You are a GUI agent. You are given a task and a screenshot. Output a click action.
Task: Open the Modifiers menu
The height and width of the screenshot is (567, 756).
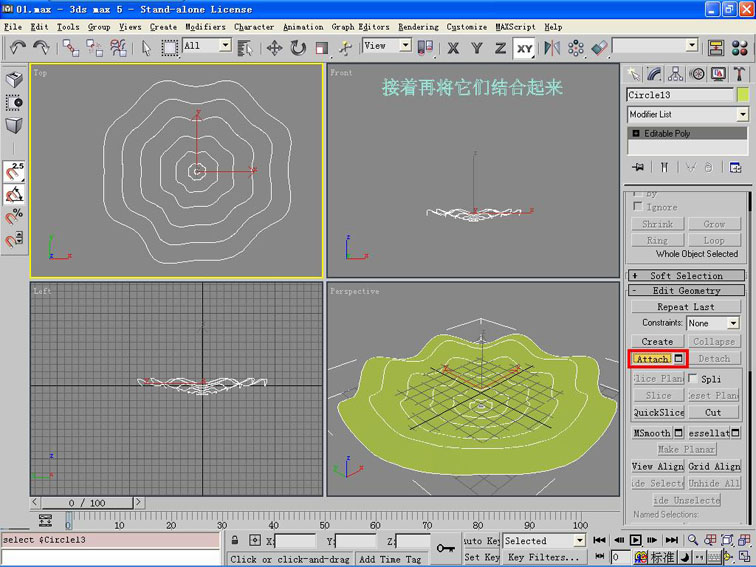[205, 27]
